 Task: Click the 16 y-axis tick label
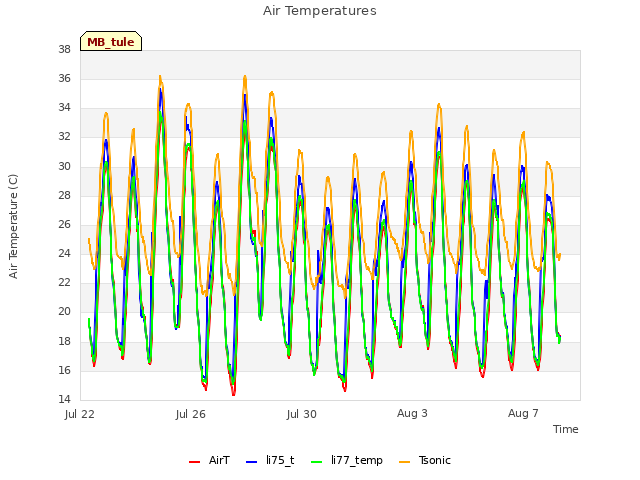(64, 370)
